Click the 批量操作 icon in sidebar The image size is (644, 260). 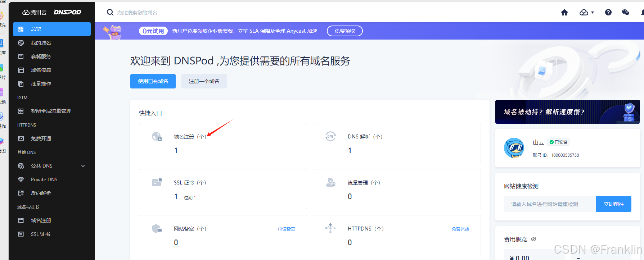pyautogui.click(x=21, y=84)
